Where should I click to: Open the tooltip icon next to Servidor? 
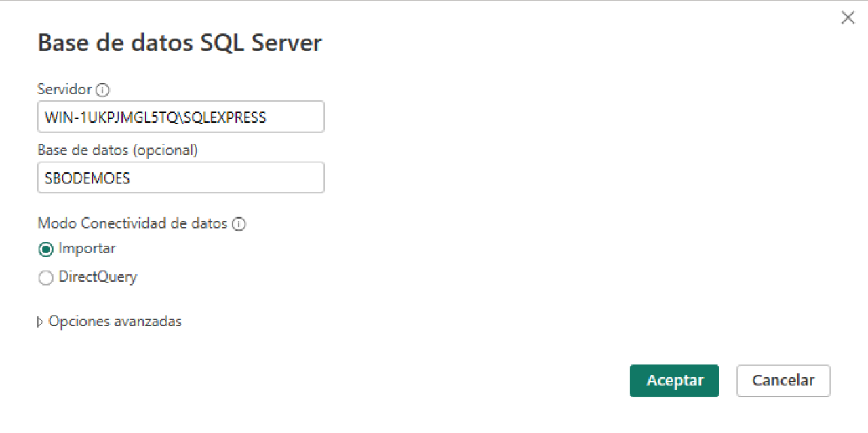(x=102, y=89)
